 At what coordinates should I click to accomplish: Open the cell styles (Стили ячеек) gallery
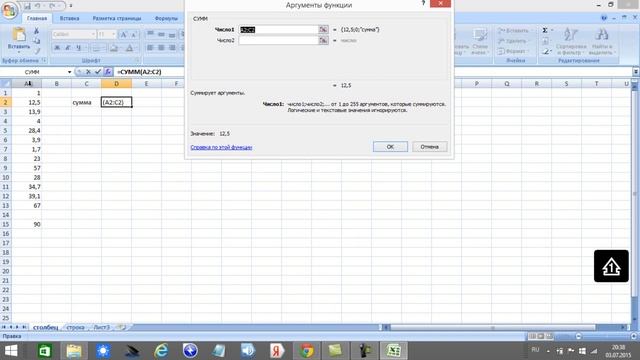[x=480, y=41]
